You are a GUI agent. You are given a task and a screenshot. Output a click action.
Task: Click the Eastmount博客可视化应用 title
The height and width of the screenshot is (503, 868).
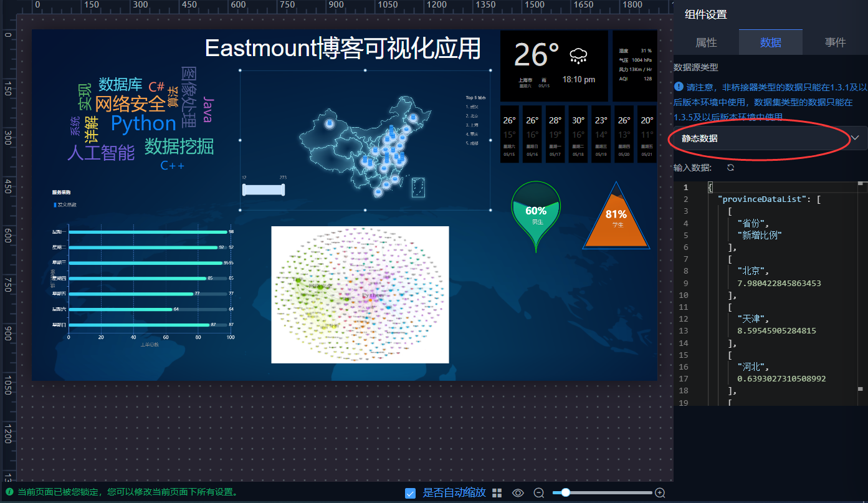343,49
